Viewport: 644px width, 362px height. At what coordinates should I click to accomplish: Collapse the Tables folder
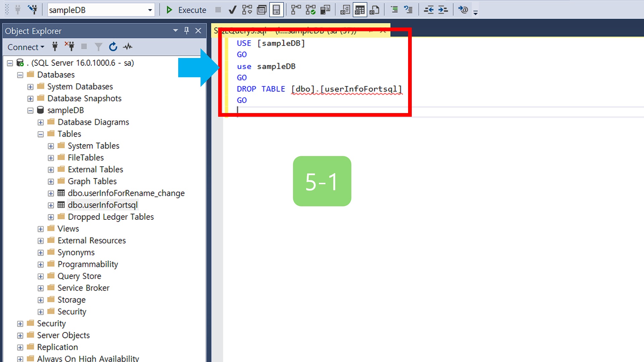(41, 134)
